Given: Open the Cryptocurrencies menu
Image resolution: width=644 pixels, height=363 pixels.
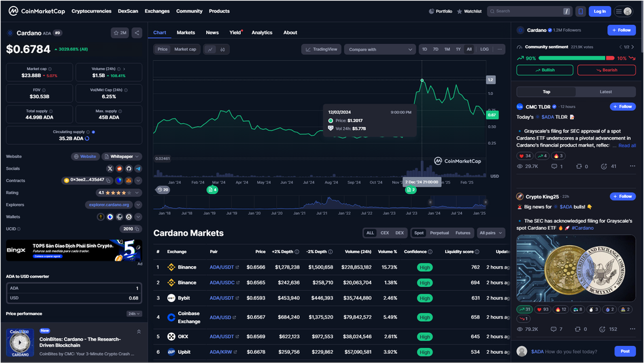Looking at the screenshot, I should coord(92,11).
